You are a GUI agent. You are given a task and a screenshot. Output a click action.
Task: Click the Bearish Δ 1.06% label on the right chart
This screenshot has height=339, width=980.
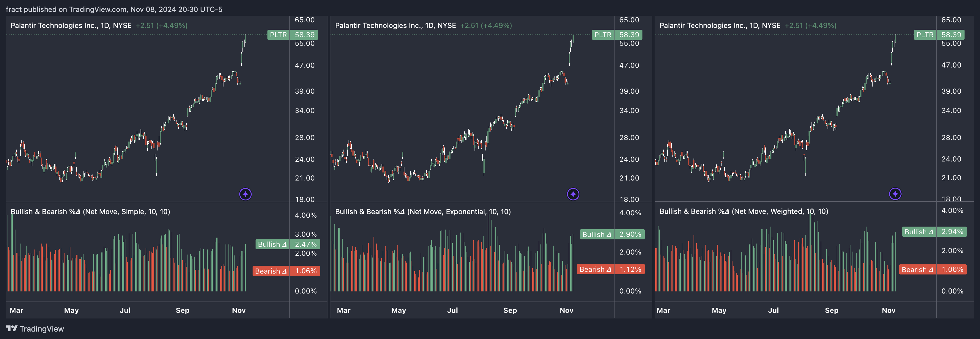pos(933,269)
